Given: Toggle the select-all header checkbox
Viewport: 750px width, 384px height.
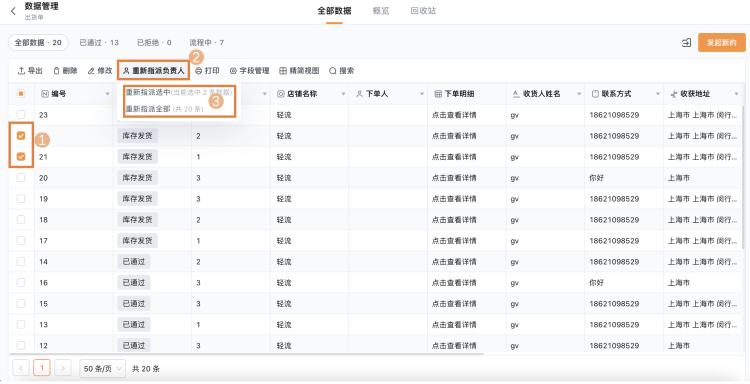Looking at the screenshot, I should [21, 94].
